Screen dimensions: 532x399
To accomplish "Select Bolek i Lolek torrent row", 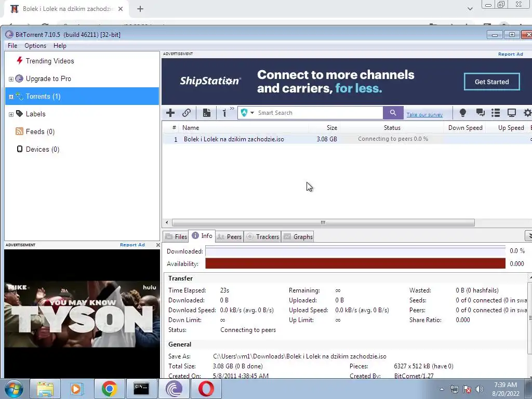I will click(347, 139).
